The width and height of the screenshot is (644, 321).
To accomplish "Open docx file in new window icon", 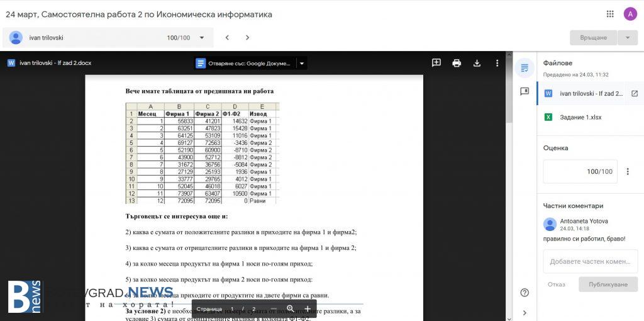I will [x=634, y=93].
